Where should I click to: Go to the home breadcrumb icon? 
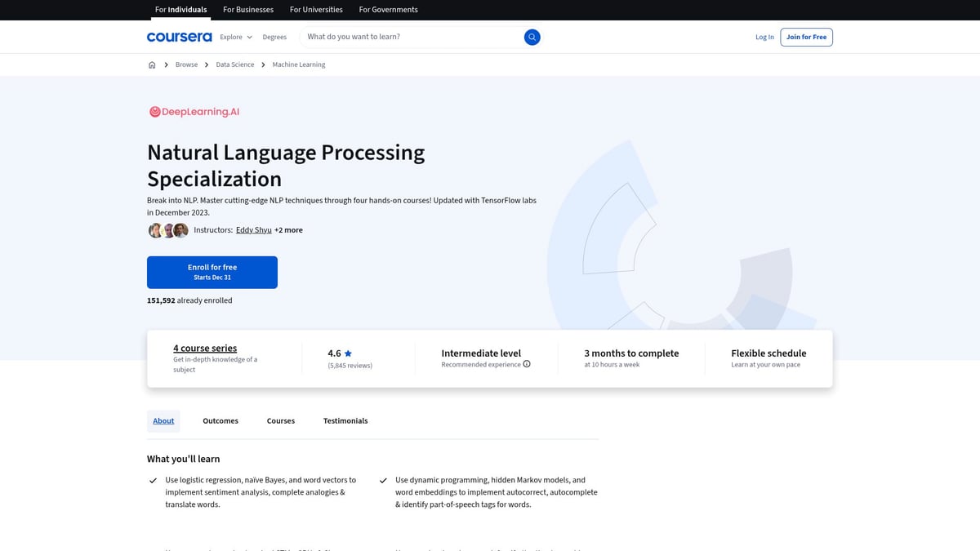[x=152, y=64]
